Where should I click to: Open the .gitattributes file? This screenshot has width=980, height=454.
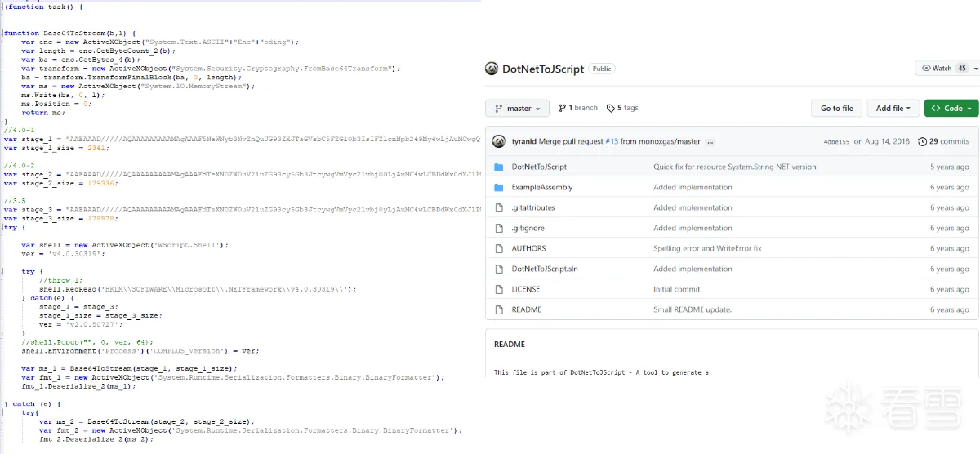533,207
